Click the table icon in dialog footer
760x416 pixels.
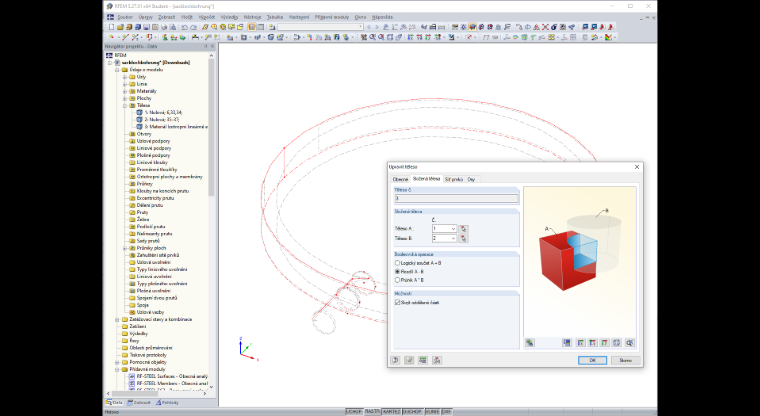coord(423,360)
